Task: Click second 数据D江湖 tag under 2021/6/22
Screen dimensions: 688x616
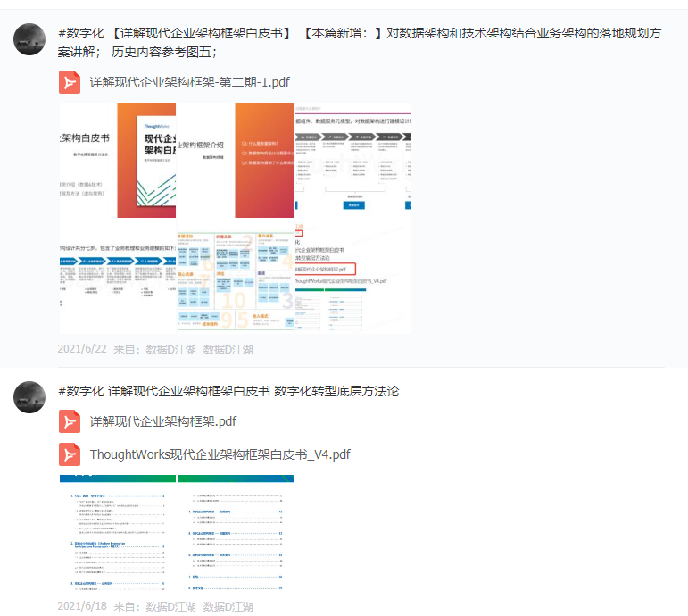Action: [x=228, y=349]
